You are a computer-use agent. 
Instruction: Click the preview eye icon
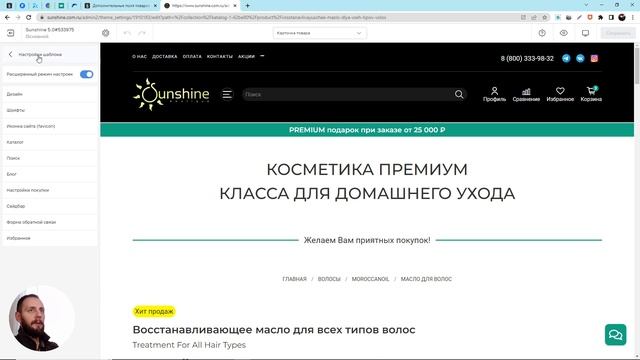tap(564, 33)
